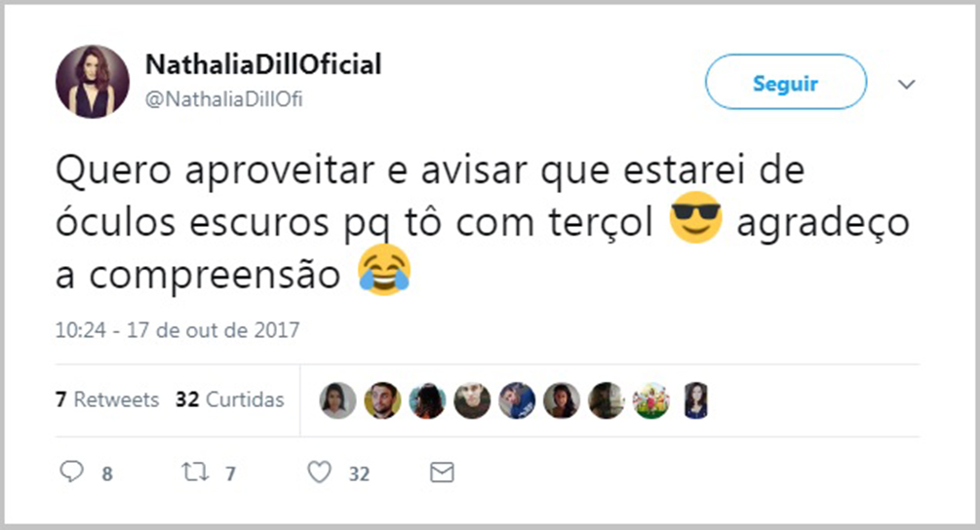Viewport: 980px width, 530px height.
Task: Open the colorful cartoon avatar in likers
Action: 650,400
